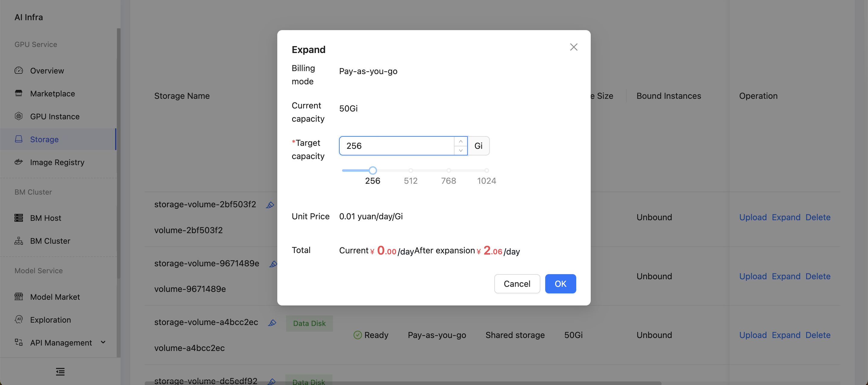
Task: Close the Expand dialog with the X
Action: (x=574, y=47)
